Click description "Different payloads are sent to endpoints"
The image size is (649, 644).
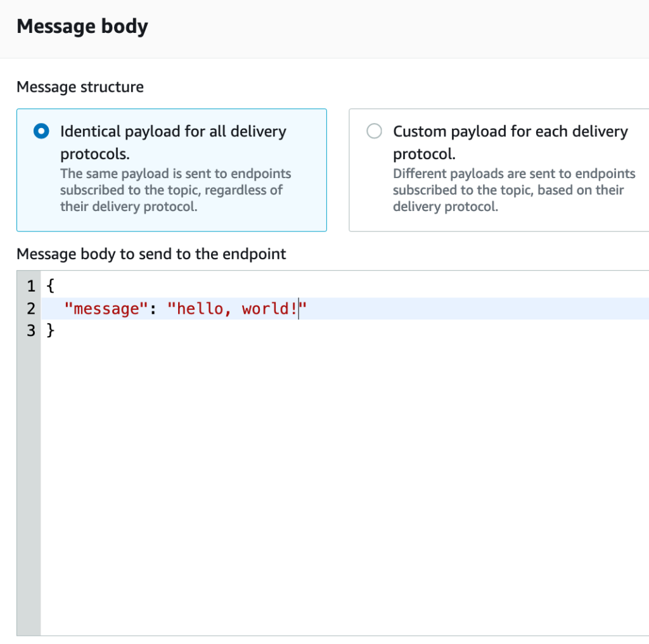click(x=514, y=174)
